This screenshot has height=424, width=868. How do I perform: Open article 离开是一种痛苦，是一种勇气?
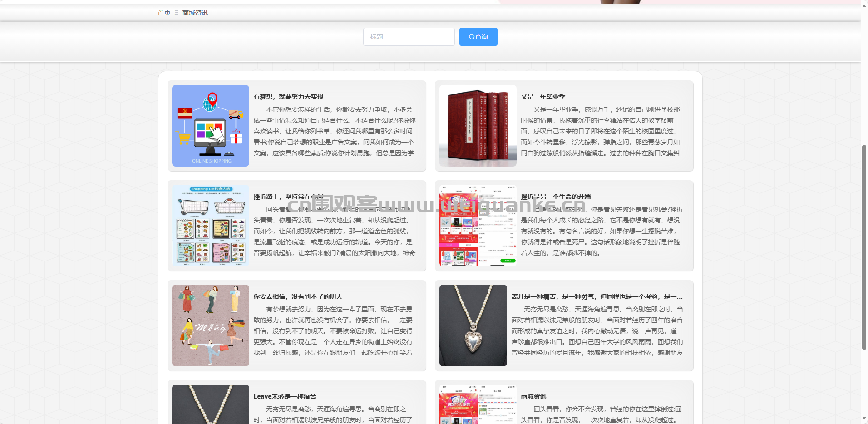(x=597, y=296)
